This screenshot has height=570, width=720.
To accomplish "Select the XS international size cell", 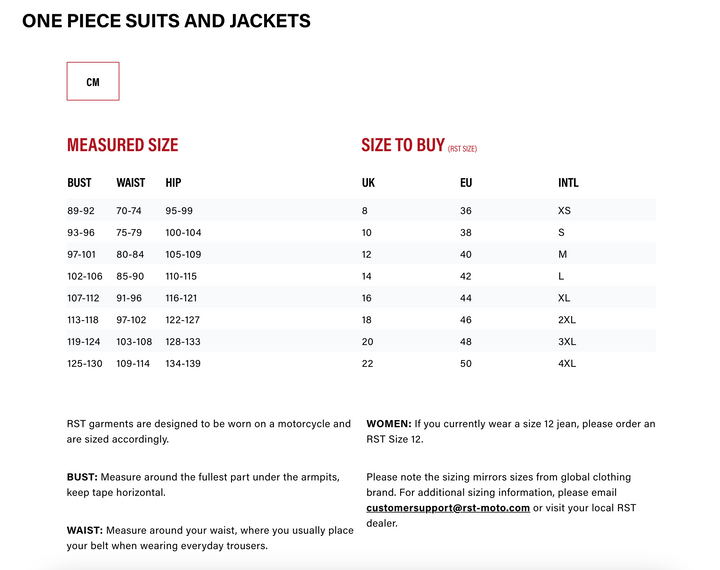I will point(564,211).
